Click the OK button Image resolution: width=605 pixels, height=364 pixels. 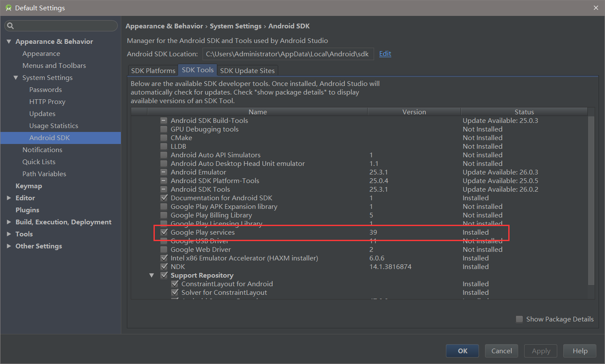coord(463,351)
